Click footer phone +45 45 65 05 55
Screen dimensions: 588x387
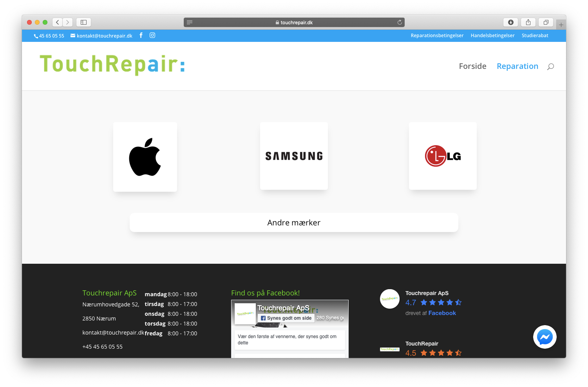click(102, 347)
